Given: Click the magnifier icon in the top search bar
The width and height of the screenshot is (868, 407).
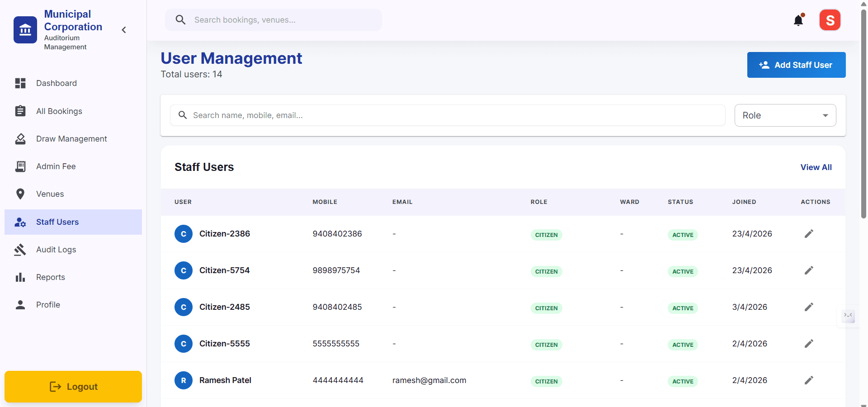Looking at the screenshot, I should (180, 20).
